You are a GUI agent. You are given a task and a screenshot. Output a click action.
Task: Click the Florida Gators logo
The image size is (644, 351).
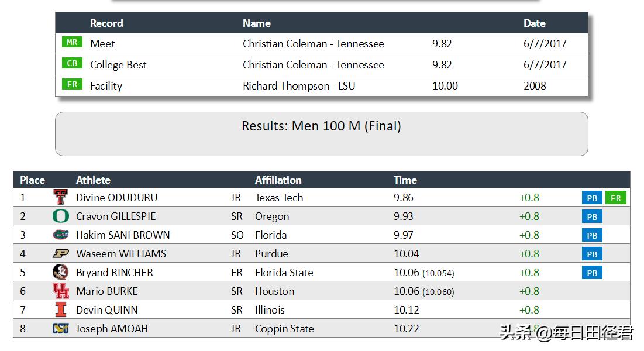(x=60, y=235)
